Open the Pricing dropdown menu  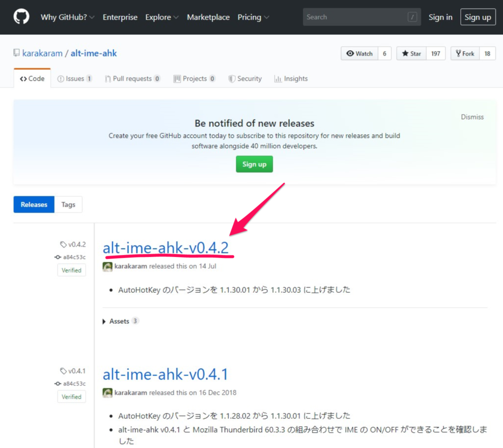pyautogui.click(x=253, y=17)
